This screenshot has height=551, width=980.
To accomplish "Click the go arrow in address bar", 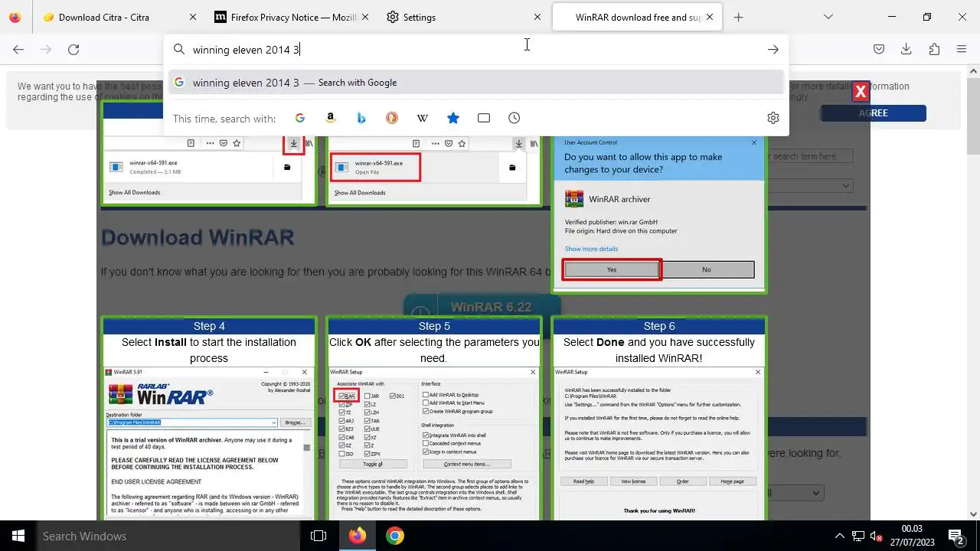I will pos(773,50).
